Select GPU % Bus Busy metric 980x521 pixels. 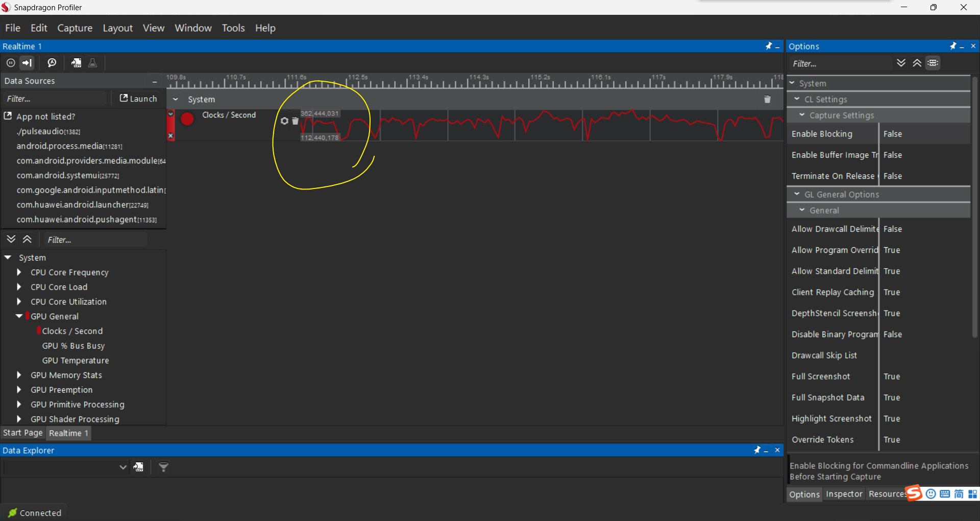tap(73, 346)
